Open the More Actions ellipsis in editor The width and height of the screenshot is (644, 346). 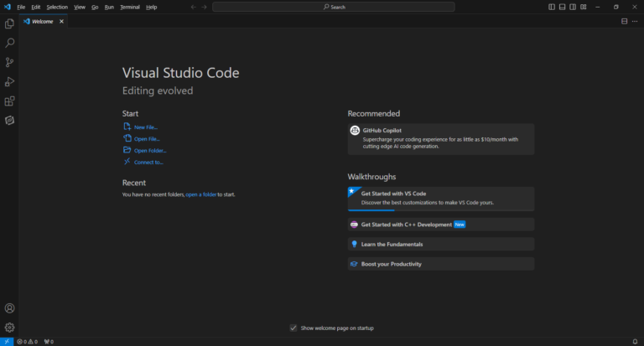pos(635,21)
